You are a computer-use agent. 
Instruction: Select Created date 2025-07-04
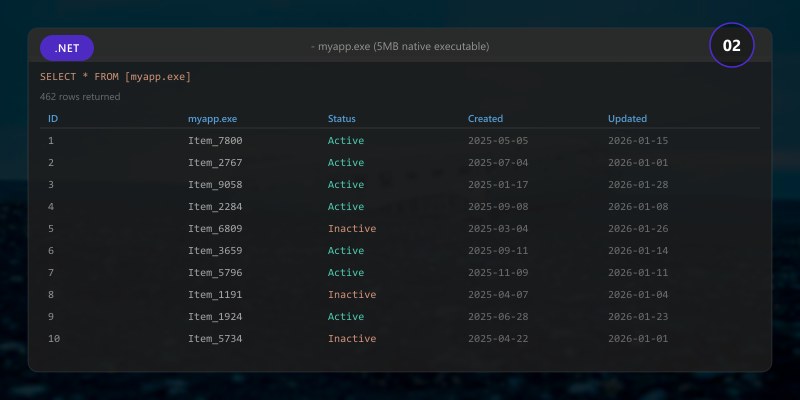[x=498, y=162]
